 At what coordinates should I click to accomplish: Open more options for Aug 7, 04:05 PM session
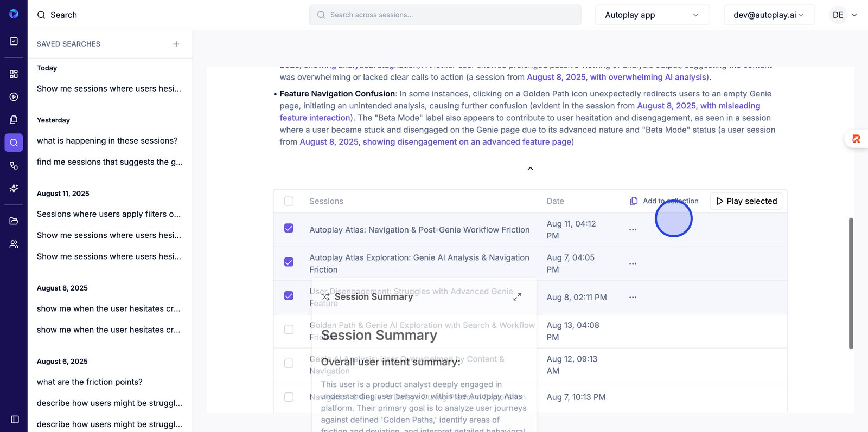click(633, 263)
